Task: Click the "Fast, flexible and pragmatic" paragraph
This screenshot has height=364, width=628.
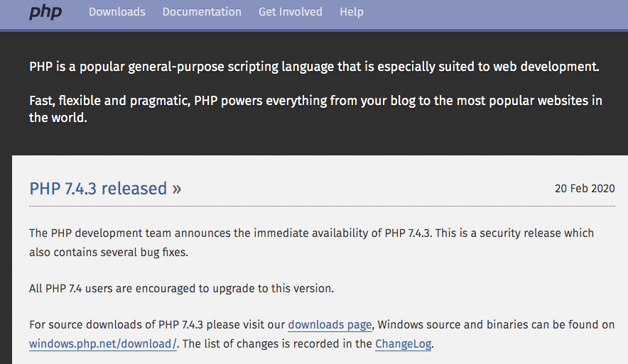Action: point(315,101)
